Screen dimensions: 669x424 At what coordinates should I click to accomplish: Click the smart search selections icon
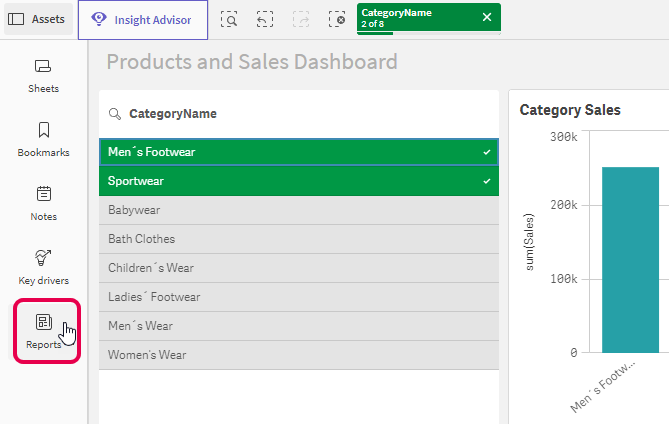click(x=229, y=19)
